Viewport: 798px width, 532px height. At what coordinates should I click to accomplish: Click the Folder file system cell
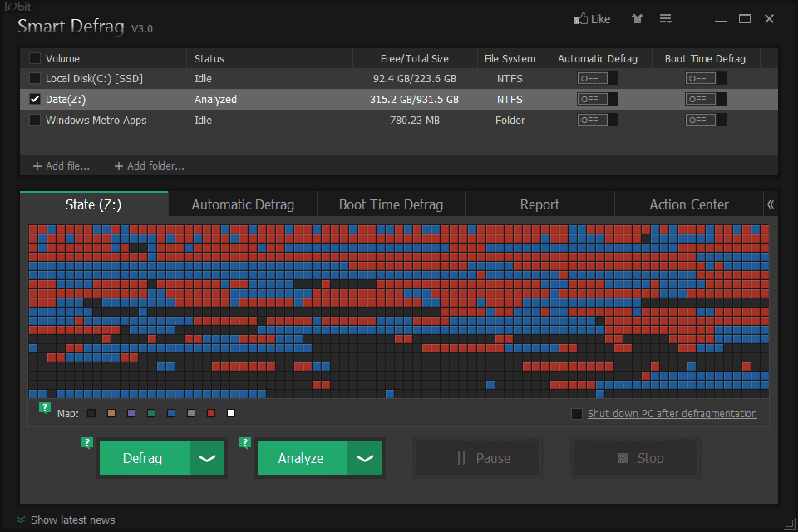point(510,121)
